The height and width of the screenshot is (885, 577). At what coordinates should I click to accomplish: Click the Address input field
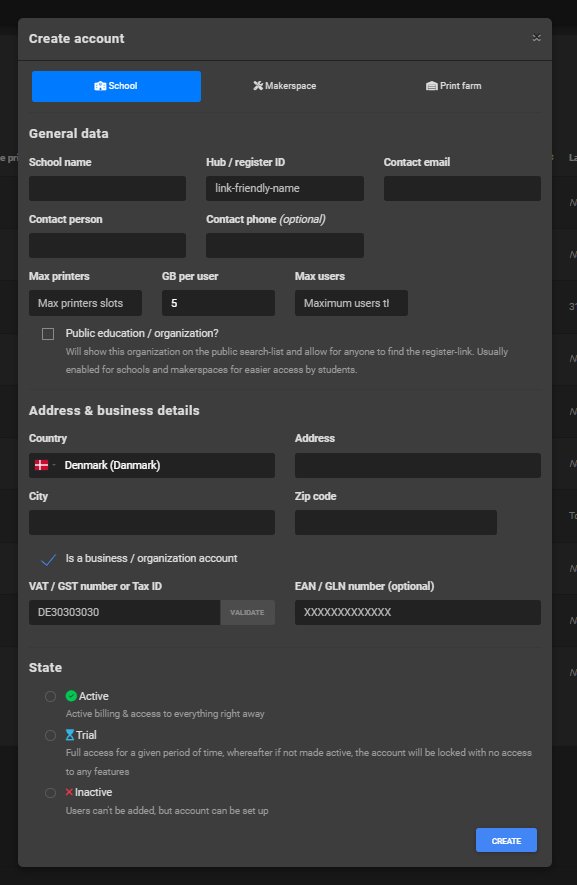[x=418, y=466]
